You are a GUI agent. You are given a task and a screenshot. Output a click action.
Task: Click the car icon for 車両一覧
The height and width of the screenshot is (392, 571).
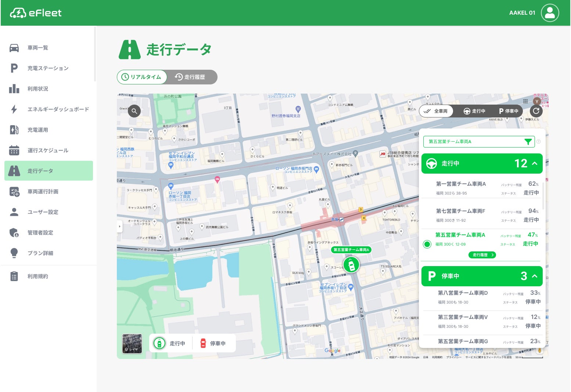point(14,48)
